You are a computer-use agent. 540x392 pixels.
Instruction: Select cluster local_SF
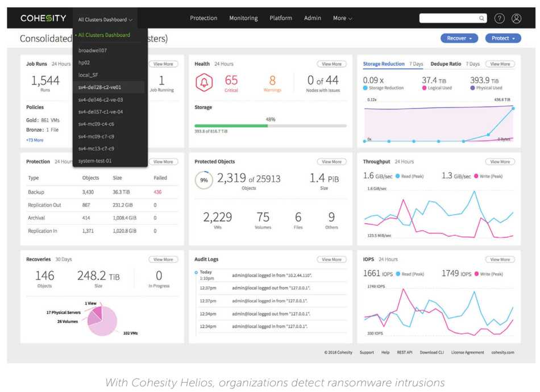[88, 74]
